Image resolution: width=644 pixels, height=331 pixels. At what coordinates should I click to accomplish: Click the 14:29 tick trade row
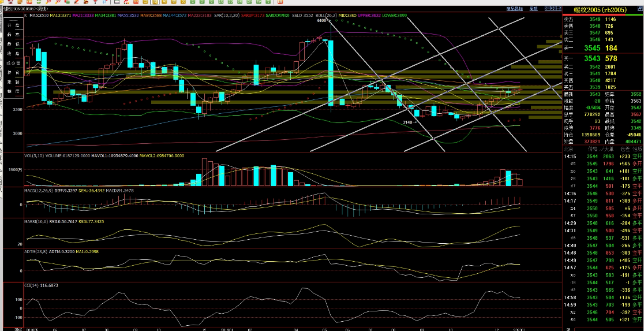(x=603, y=224)
